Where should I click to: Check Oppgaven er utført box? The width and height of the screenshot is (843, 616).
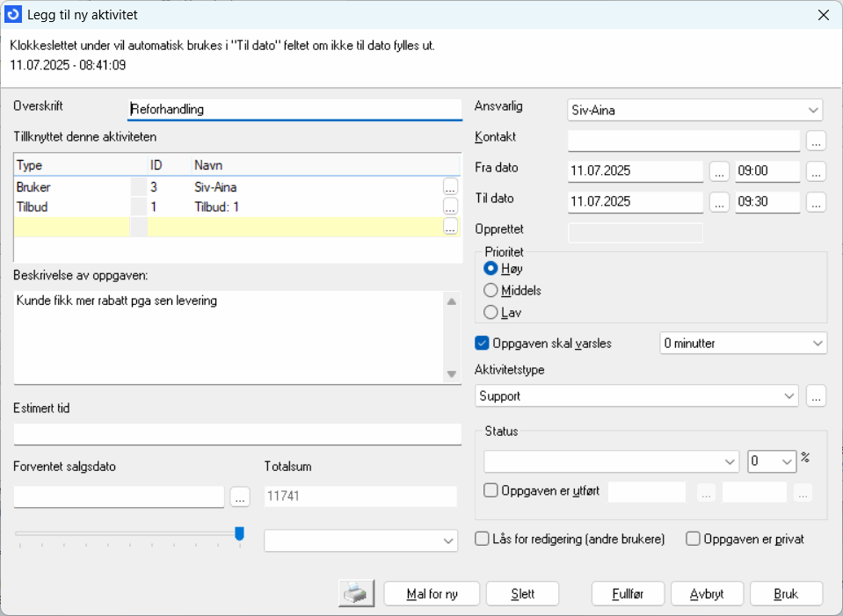click(491, 491)
